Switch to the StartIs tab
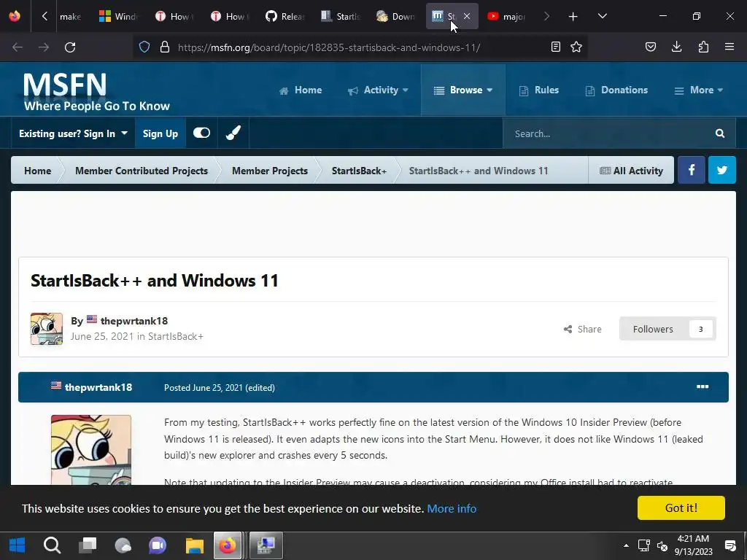 click(x=340, y=16)
